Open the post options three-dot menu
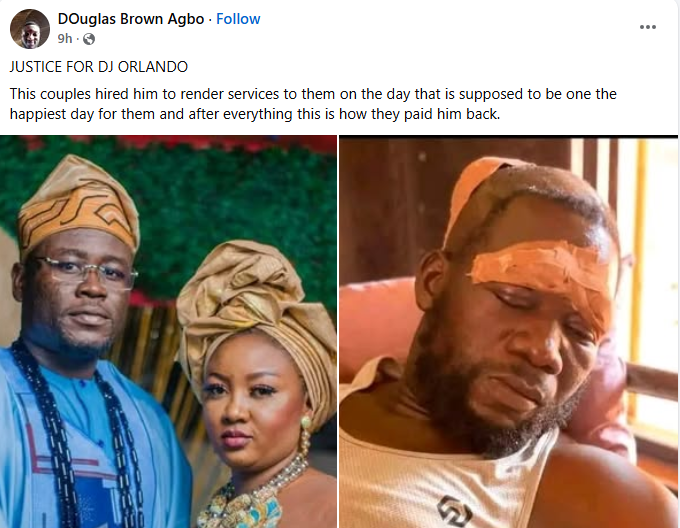The image size is (680, 528). tap(647, 27)
